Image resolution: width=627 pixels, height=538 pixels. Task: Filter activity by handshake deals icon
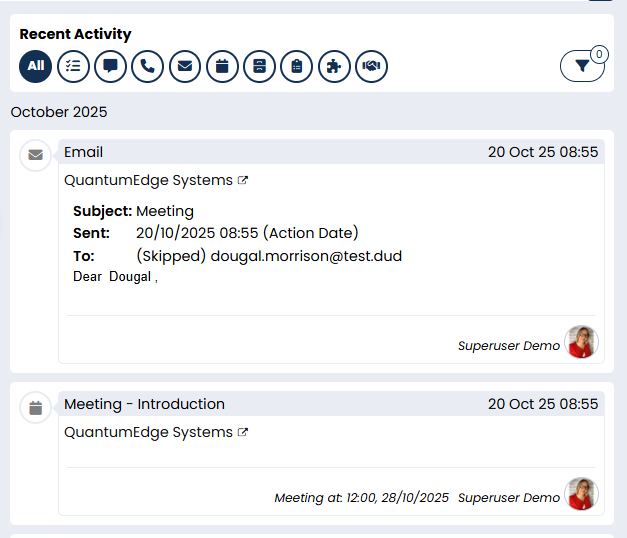tap(371, 67)
